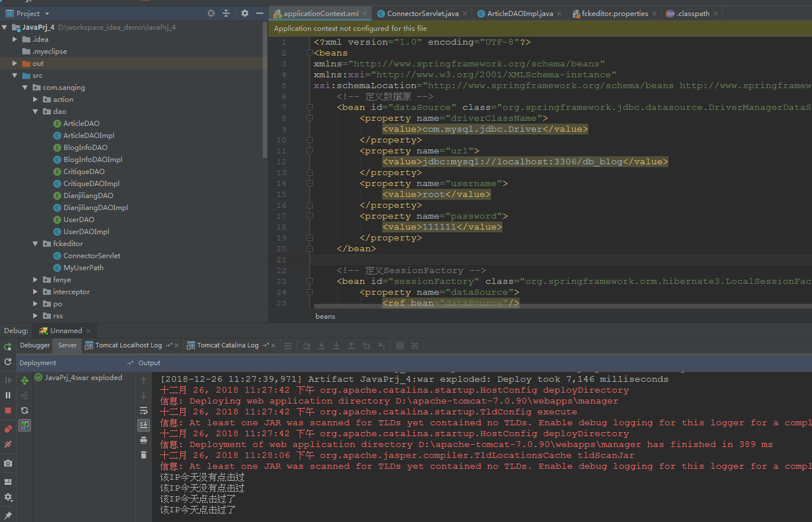This screenshot has width=812, height=522.
Task: Refresh deployment status icon
Action: click(25, 410)
